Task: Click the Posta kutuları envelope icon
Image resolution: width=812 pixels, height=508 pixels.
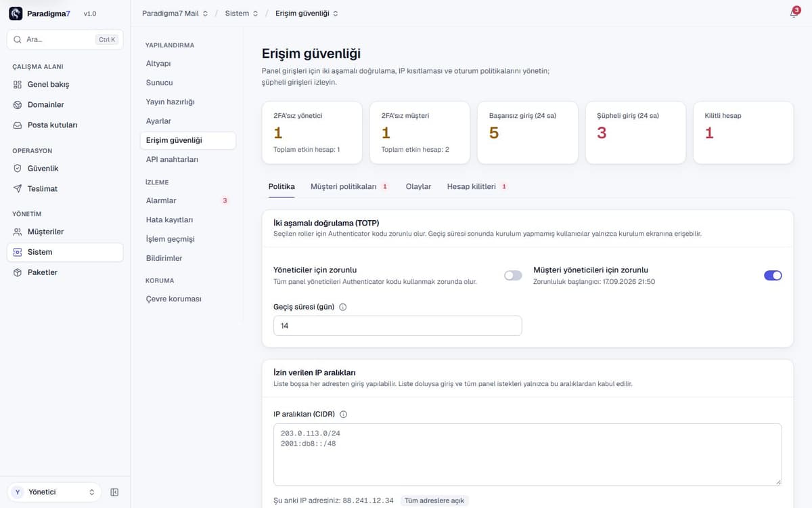Action: pos(18,125)
